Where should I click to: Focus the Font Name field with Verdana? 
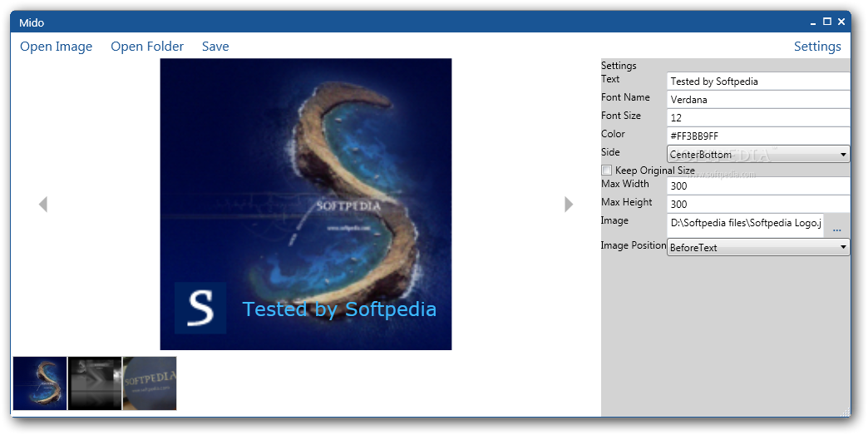pyautogui.click(x=758, y=99)
